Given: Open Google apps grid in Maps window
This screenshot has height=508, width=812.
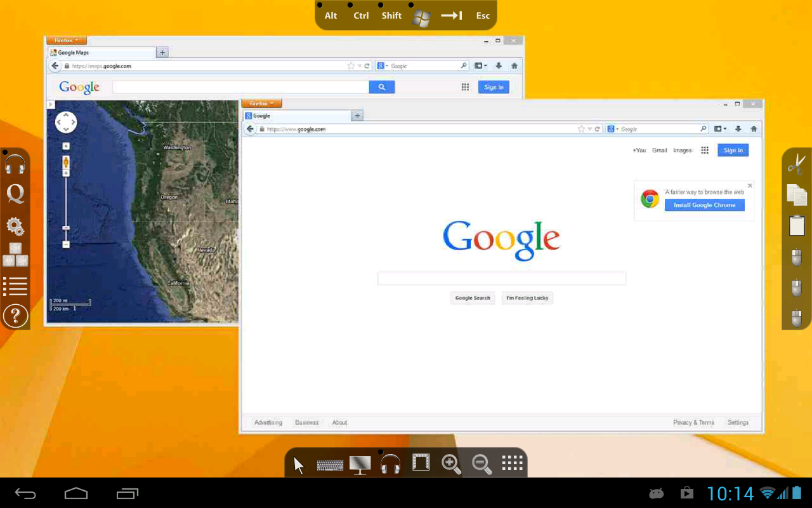Looking at the screenshot, I should pos(465,87).
